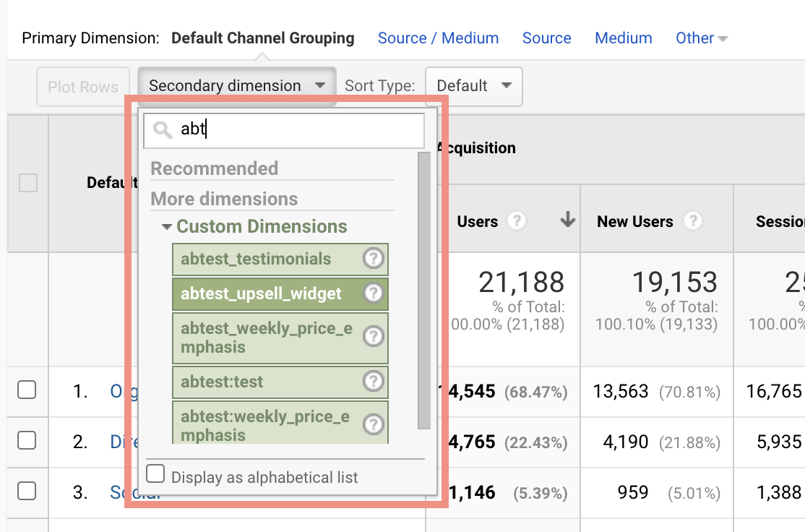Image resolution: width=805 pixels, height=532 pixels.
Task: Click help icon next to New Users column
Action: 692,221
